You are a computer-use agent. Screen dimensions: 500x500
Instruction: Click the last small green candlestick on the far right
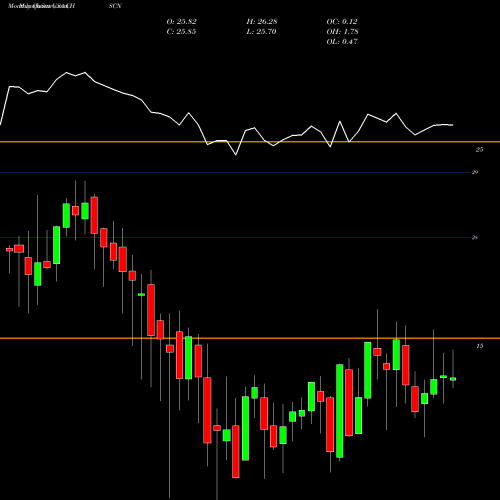click(453, 379)
